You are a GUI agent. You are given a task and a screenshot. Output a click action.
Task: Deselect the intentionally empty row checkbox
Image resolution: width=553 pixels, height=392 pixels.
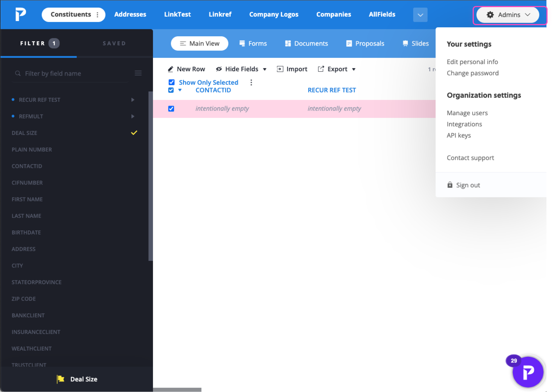(171, 109)
